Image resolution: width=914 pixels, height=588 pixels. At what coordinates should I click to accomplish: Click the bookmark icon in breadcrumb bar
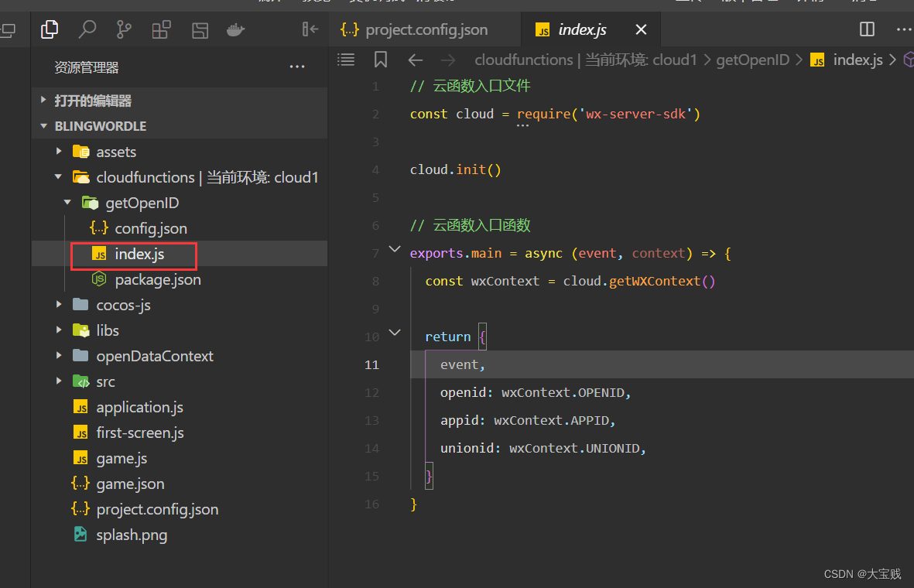coord(380,60)
